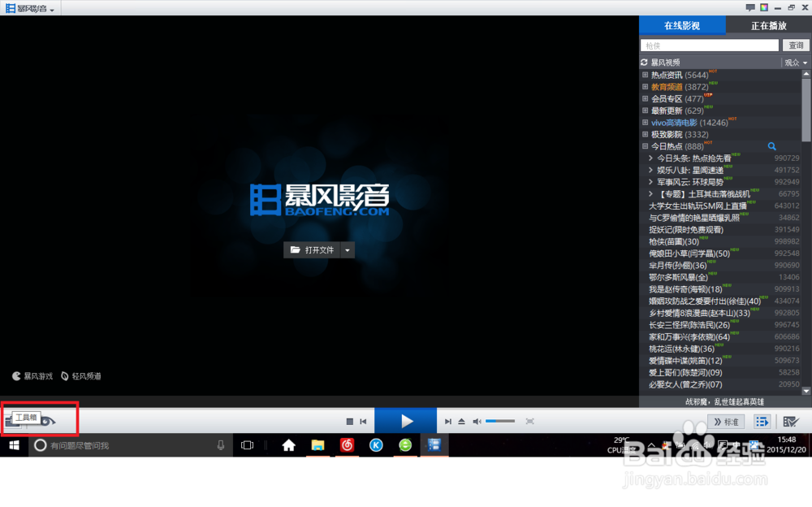Open the 战邪魔，乱世雄起真英雄 ad link
Viewport: 812px width, 507px height.
[724, 401]
